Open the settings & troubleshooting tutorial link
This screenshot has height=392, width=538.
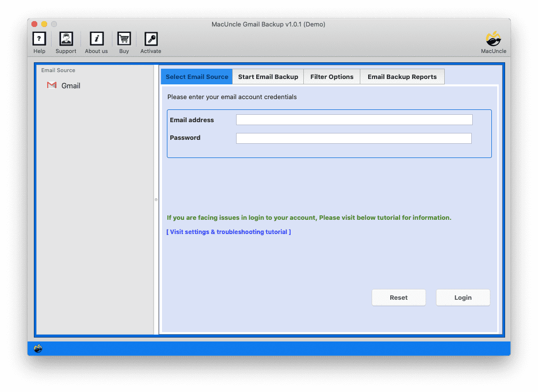(x=229, y=232)
